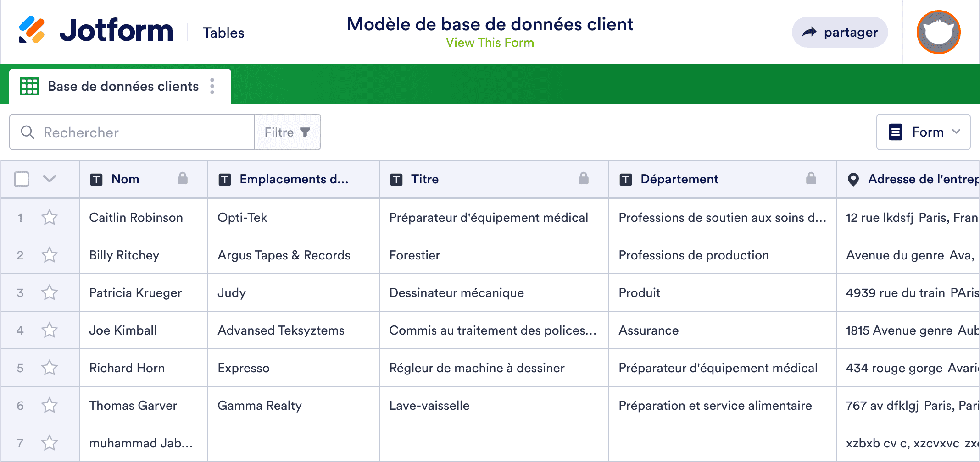Open the filter funnel icon
980x462 pixels.
click(x=306, y=132)
